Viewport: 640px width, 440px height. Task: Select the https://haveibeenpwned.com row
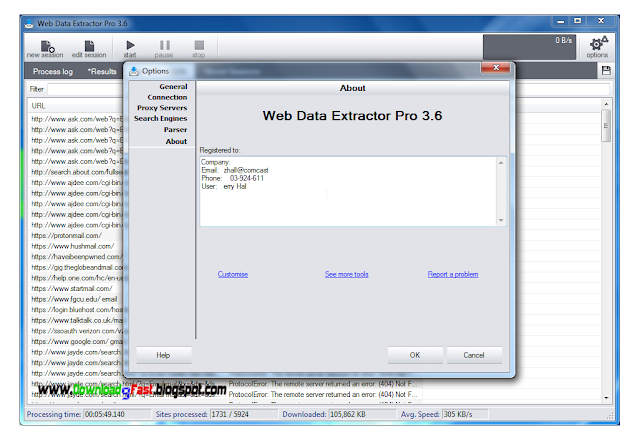(x=76, y=257)
